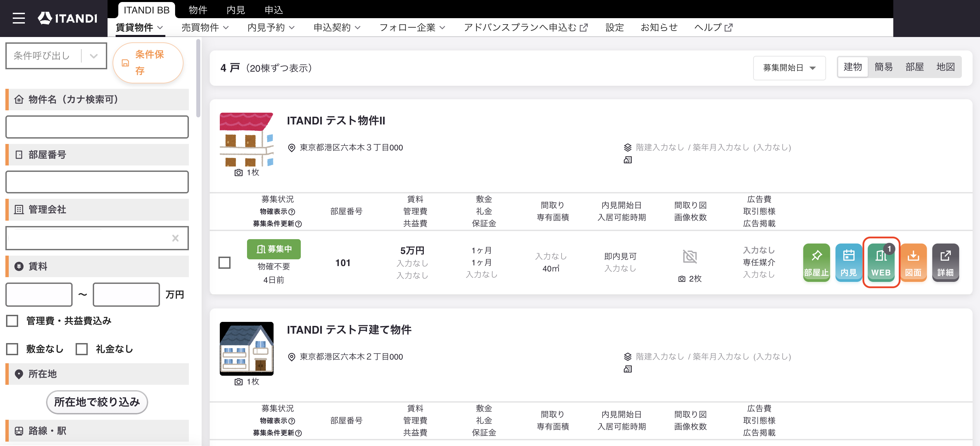The width and height of the screenshot is (980, 446).
Task: Enable 管理費・共益費込み checkbox
Action: coord(12,321)
